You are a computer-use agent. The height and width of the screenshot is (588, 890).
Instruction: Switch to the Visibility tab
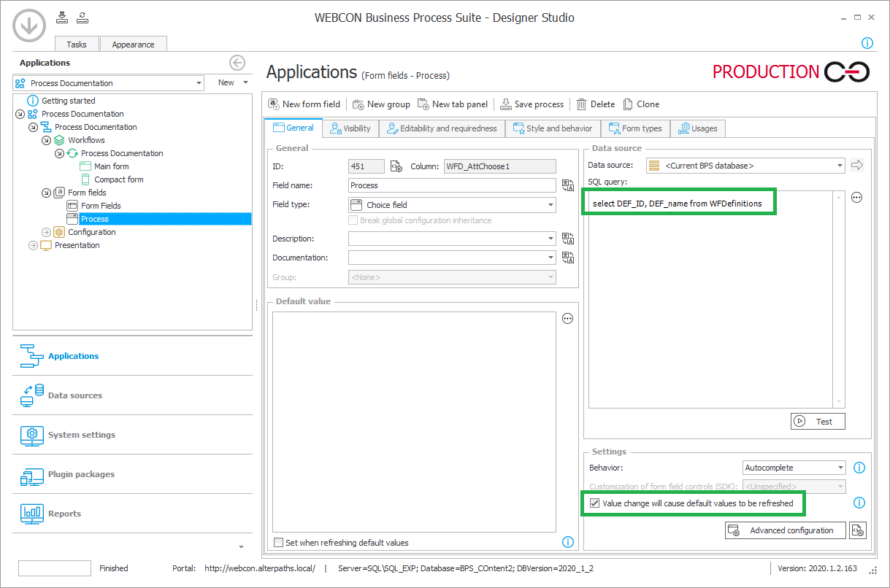[350, 128]
